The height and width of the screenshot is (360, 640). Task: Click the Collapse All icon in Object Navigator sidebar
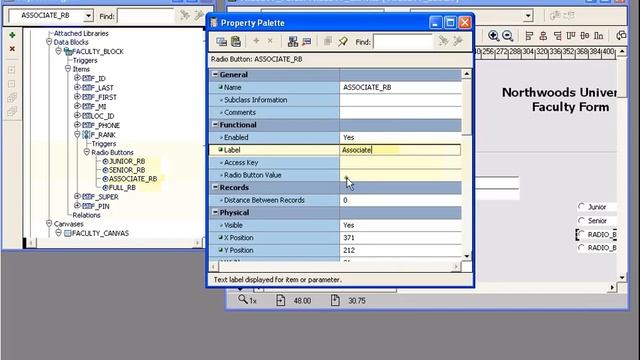point(12,111)
